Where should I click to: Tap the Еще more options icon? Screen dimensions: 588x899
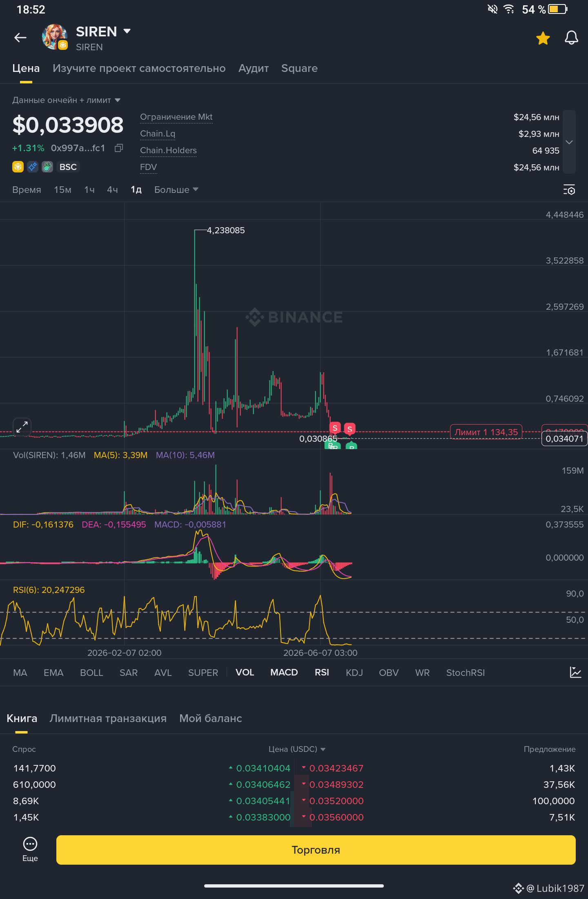pyautogui.click(x=30, y=849)
